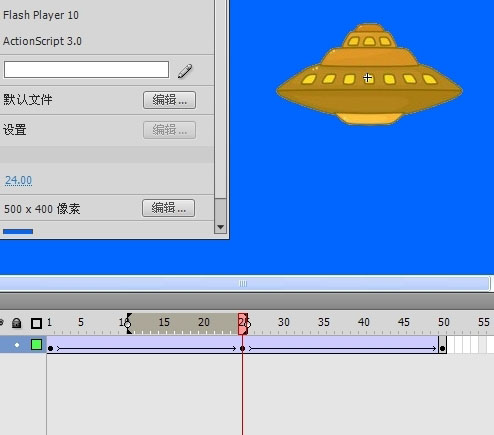Click the 默认文件 label
The width and height of the screenshot is (494, 435).
(28, 100)
